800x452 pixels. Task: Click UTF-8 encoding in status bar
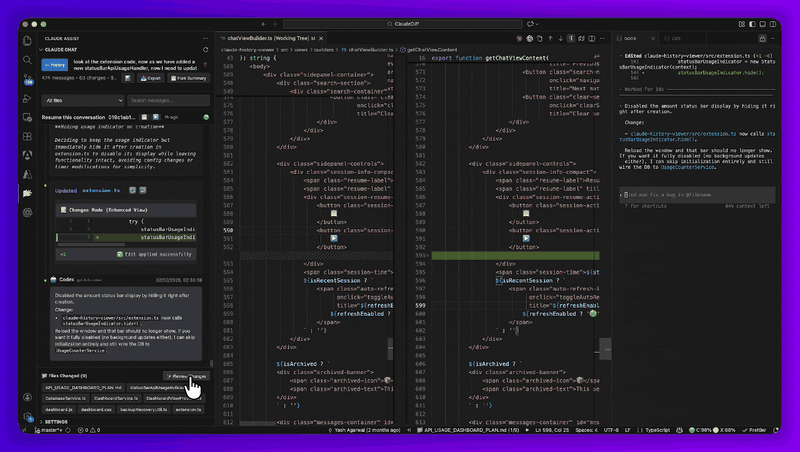611,430
